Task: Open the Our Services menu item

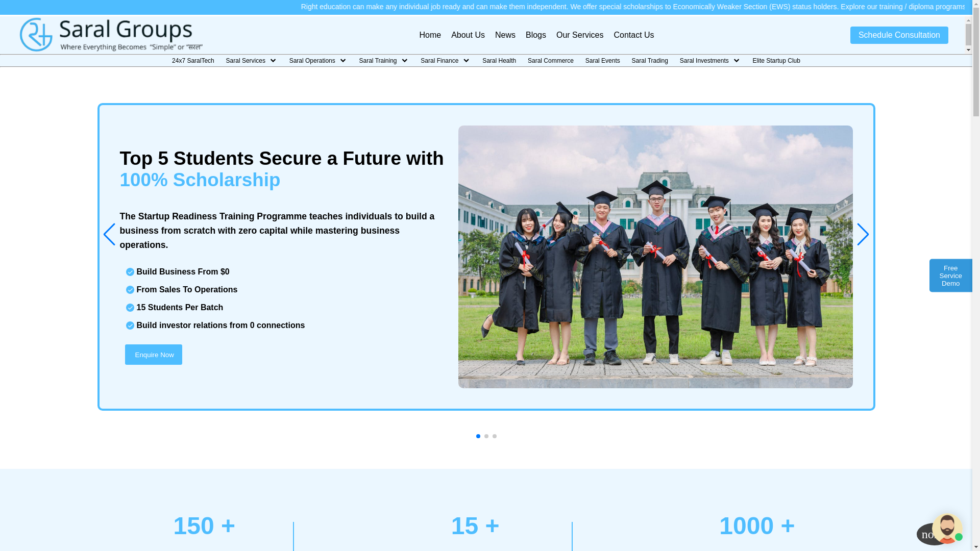Action: pyautogui.click(x=579, y=35)
